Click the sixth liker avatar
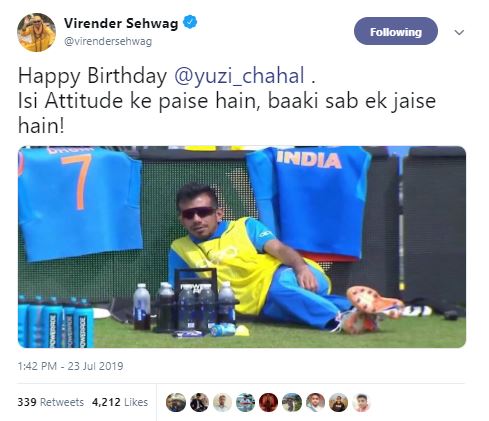This screenshot has width=489, height=421. 292,402
